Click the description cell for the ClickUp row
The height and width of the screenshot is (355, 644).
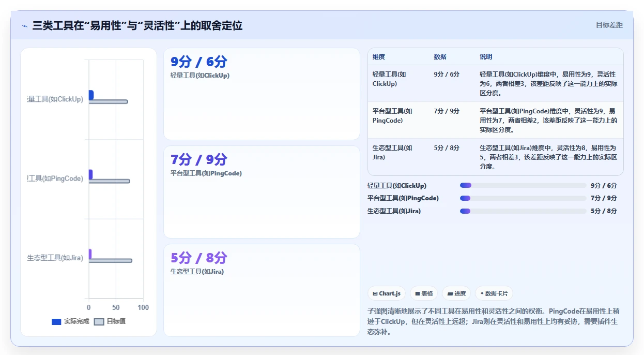(548, 83)
